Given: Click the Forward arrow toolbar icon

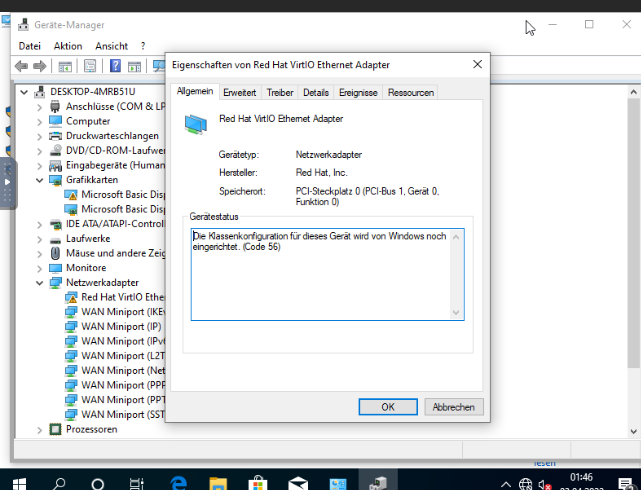Looking at the screenshot, I should (39, 66).
